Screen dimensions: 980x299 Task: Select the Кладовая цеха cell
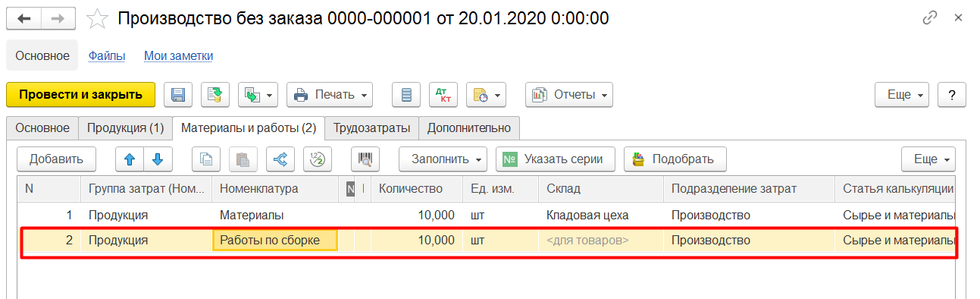600,215
